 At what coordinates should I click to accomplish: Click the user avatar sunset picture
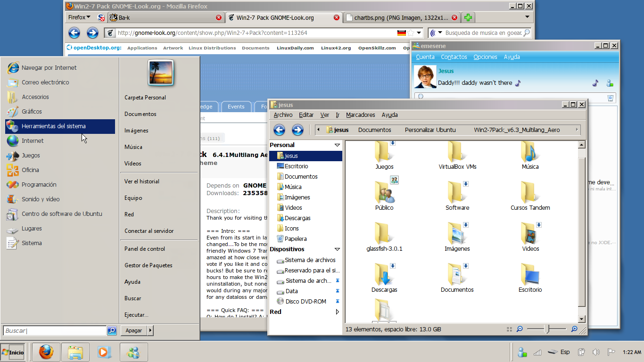pos(161,73)
